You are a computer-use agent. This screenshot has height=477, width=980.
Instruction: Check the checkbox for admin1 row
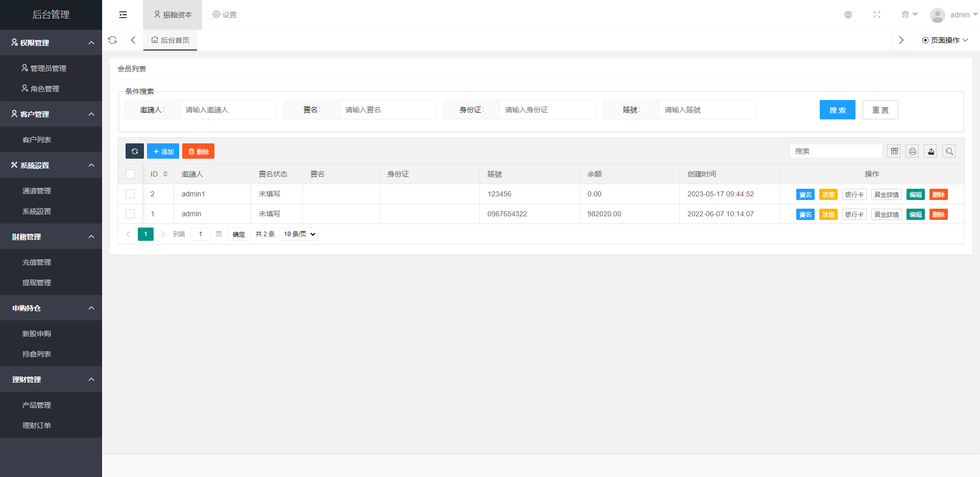pyautogui.click(x=130, y=194)
